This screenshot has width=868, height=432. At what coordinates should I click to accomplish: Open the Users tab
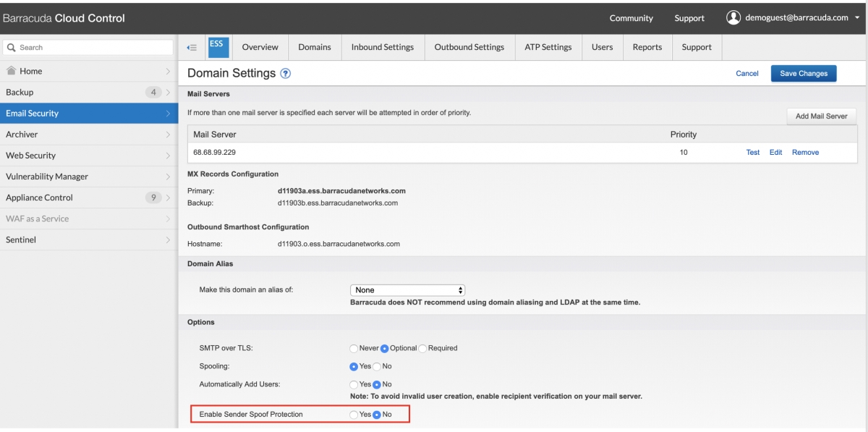[x=602, y=47]
